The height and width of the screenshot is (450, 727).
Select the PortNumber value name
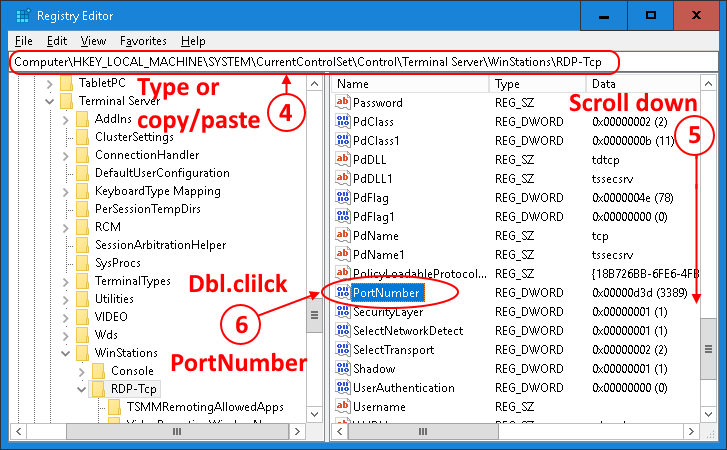(386, 292)
